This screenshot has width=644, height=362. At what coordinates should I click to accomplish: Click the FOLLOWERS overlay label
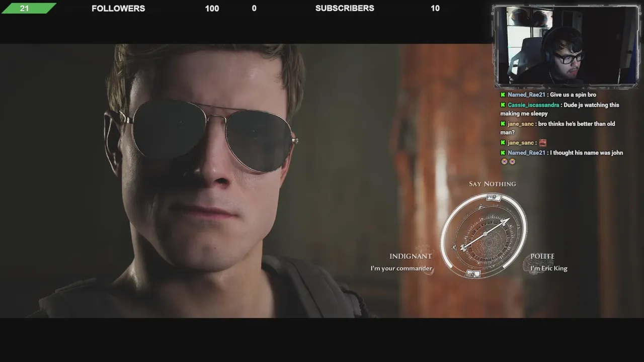(x=118, y=9)
